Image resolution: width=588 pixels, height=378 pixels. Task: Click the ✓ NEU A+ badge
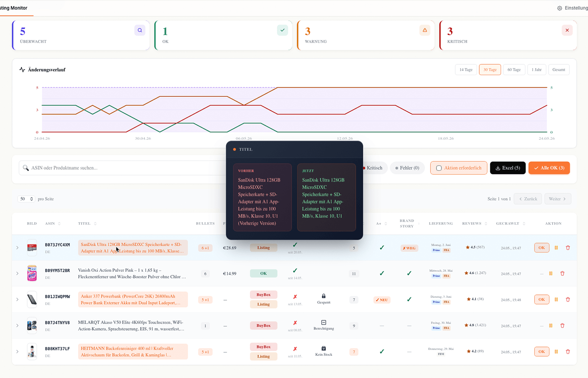coord(382,300)
